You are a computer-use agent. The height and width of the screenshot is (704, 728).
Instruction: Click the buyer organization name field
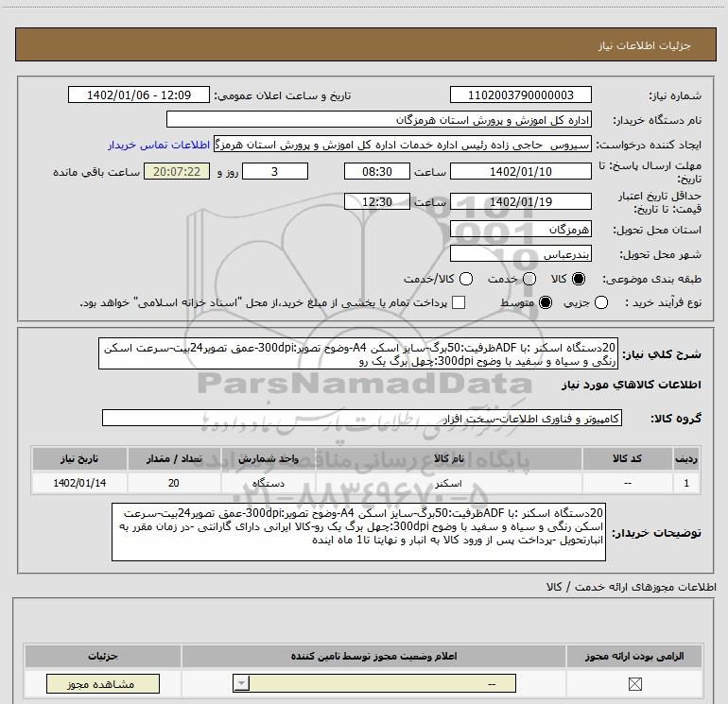pyautogui.click(x=379, y=119)
